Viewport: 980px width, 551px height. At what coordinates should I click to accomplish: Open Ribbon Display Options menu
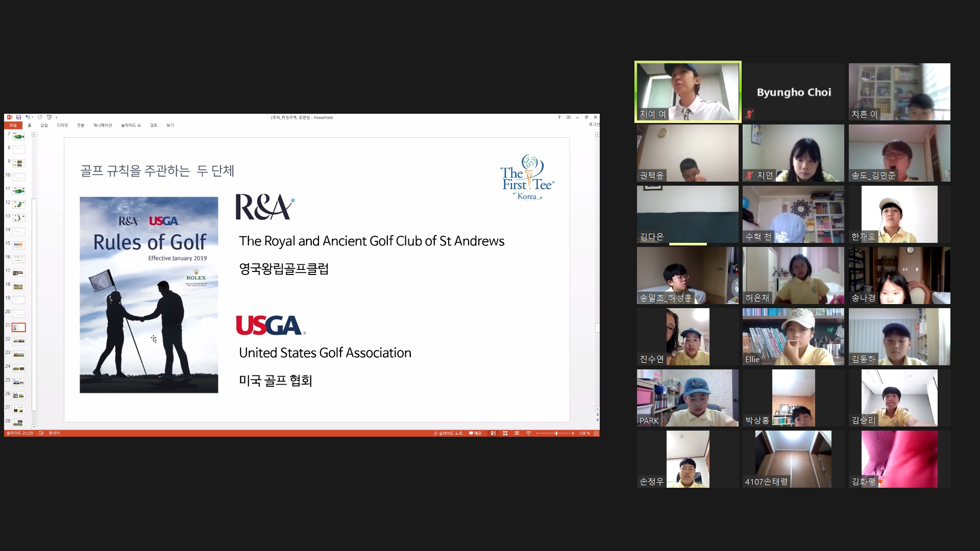tap(568, 117)
